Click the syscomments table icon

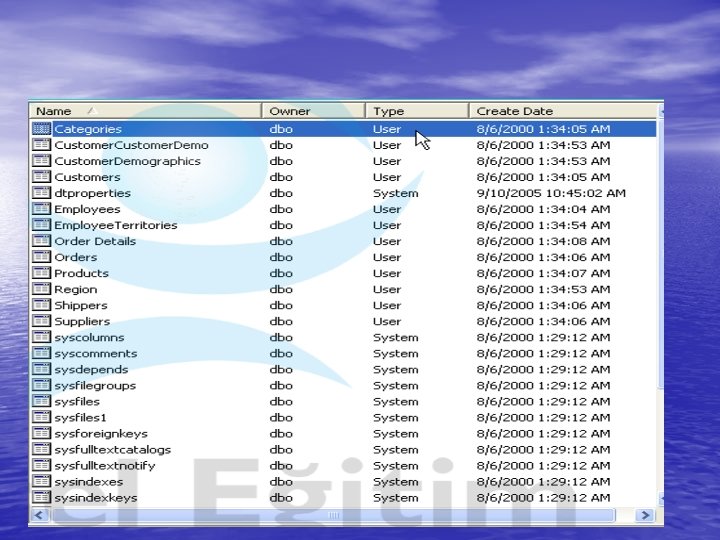coord(41,354)
